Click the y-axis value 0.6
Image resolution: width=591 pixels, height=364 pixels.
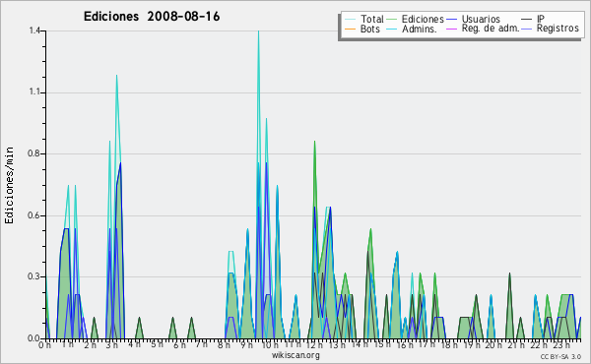[x=34, y=215]
